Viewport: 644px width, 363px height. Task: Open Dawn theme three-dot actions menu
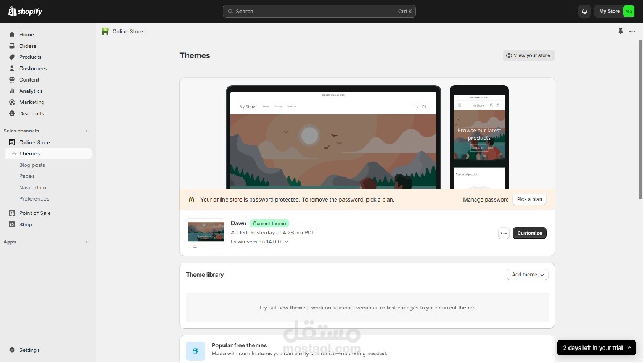click(504, 233)
